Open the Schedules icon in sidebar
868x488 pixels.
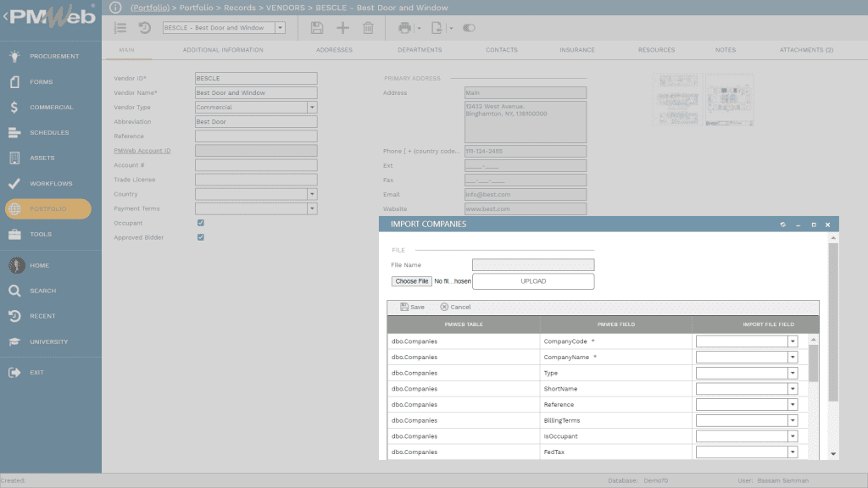[15, 132]
